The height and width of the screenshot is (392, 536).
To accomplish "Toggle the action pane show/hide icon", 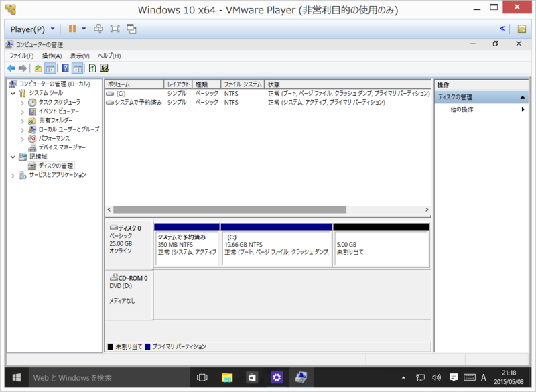I will 78,68.
